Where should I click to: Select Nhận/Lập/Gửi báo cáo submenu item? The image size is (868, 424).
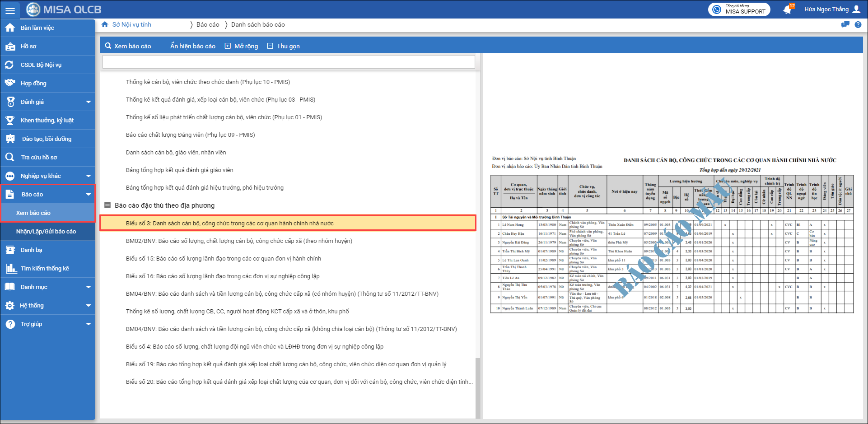pyautogui.click(x=46, y=232)
